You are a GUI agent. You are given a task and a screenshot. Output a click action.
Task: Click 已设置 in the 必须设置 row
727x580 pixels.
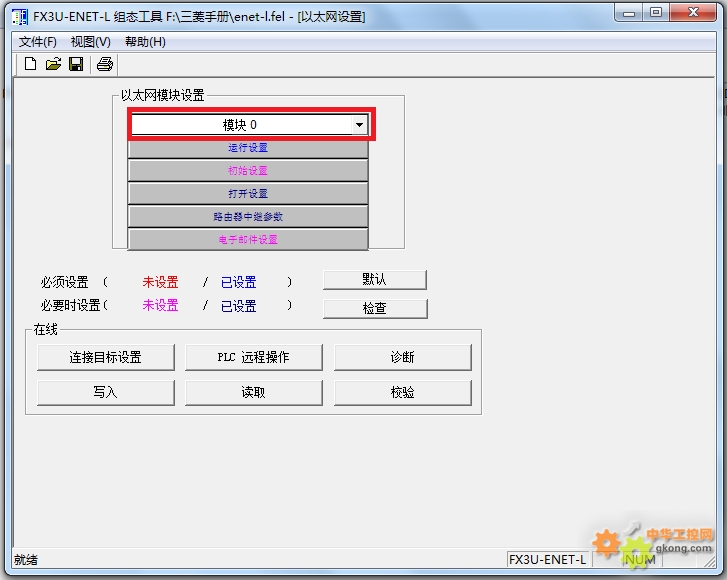coord(239,282)
